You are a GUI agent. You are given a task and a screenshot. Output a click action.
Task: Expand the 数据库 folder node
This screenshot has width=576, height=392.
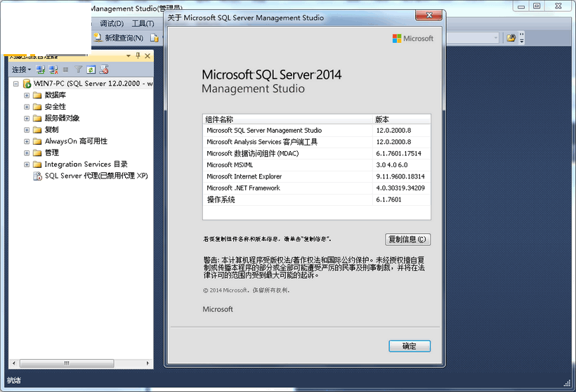[27, 96]
